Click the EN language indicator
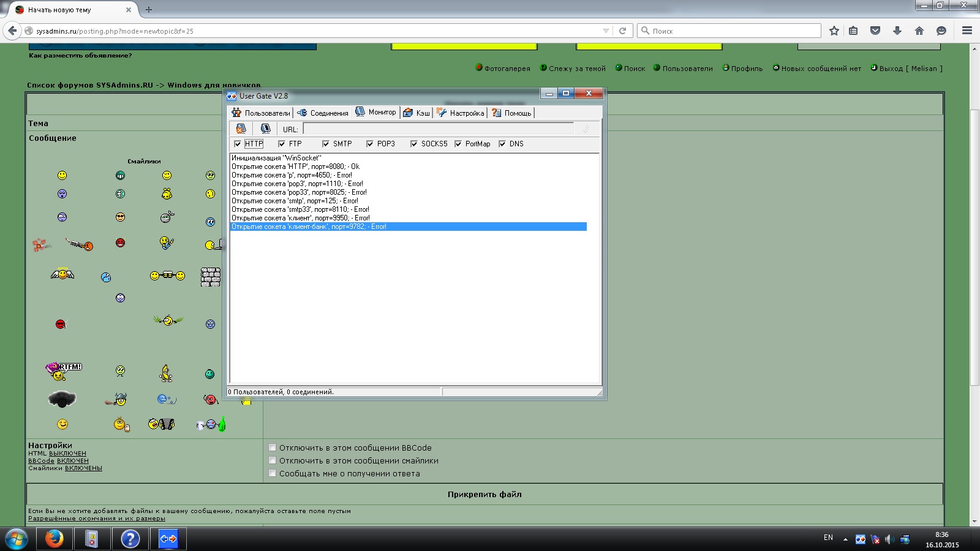 coord(828,538)
